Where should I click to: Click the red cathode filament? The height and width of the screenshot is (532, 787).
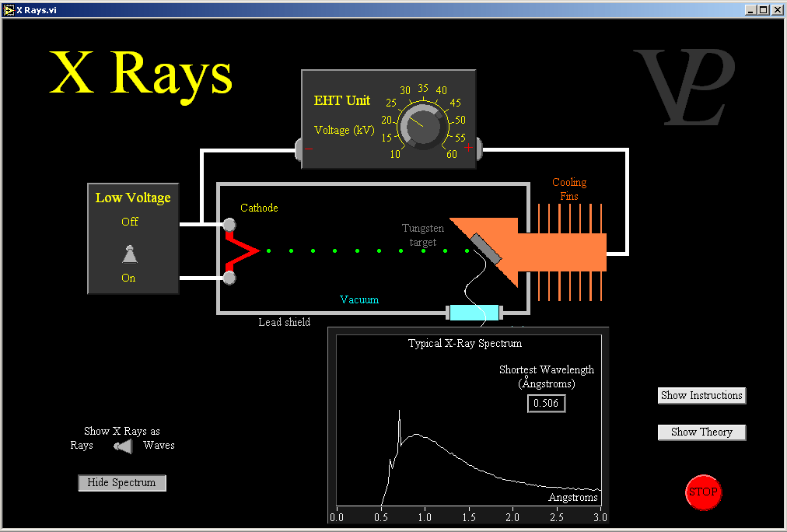pyautogui.click(x=243, y=251)
